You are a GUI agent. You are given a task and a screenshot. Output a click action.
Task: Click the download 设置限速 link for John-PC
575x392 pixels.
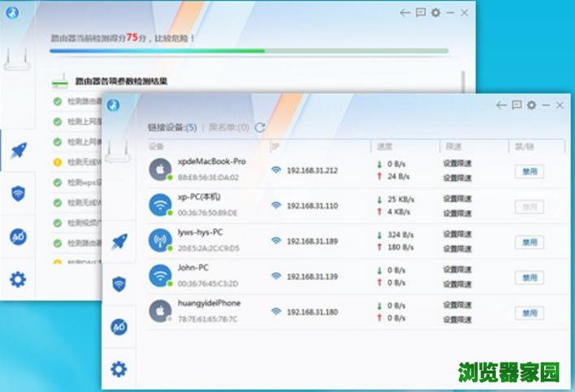456,269
